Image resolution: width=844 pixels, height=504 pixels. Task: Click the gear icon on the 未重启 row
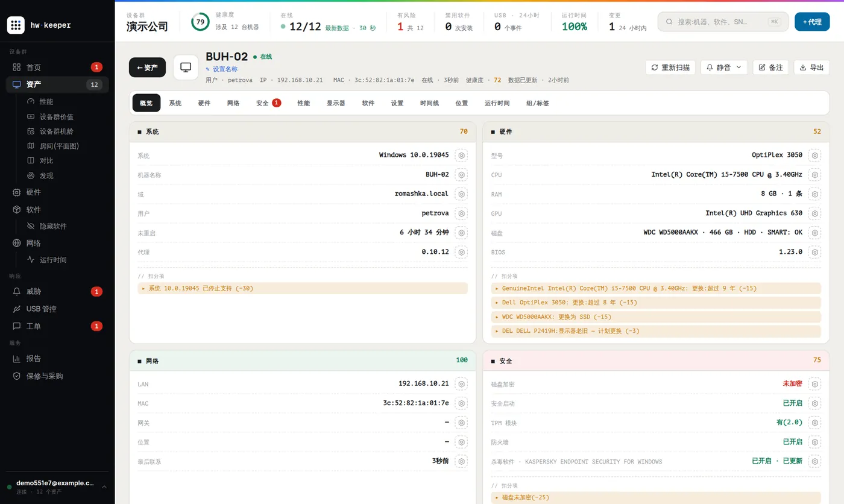[x=461, y=233]
